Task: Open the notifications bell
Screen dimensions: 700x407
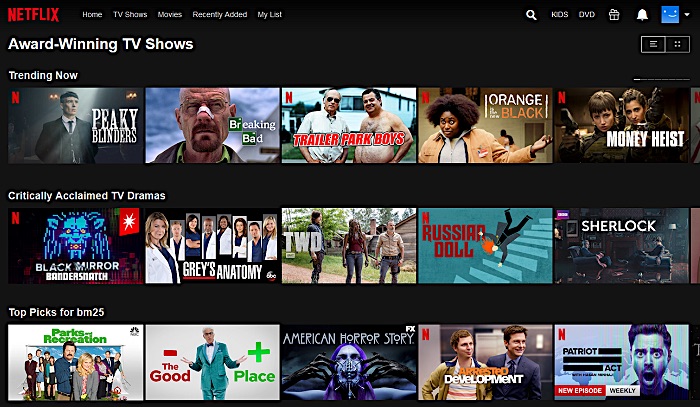Action: click(642, 15)
